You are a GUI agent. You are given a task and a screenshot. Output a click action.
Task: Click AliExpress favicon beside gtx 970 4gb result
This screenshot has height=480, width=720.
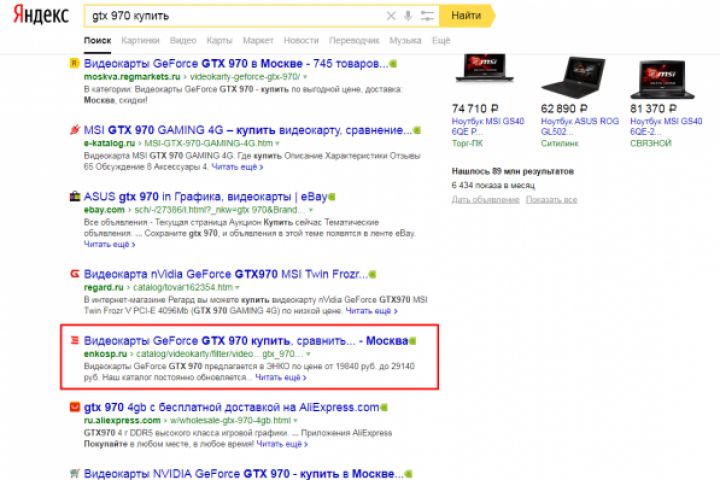(x=74, y=407)
